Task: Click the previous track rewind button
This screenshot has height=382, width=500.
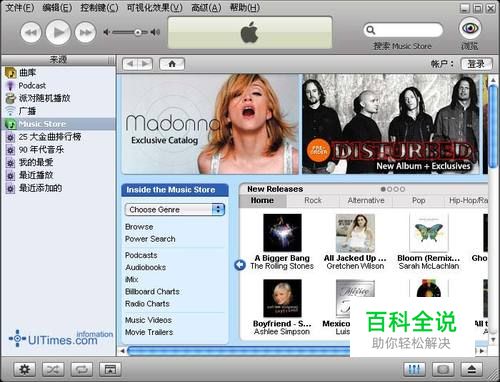Action: [31, 32]
